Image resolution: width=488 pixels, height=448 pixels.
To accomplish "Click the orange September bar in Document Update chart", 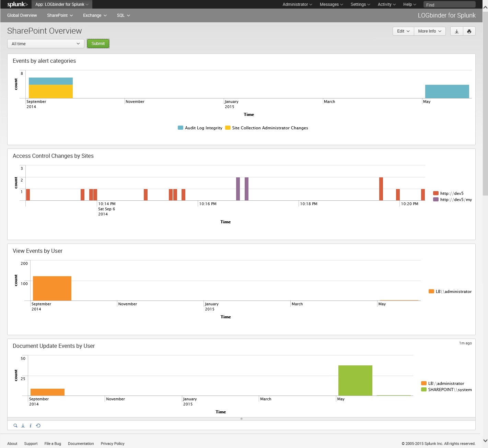I will coord(47,392).
